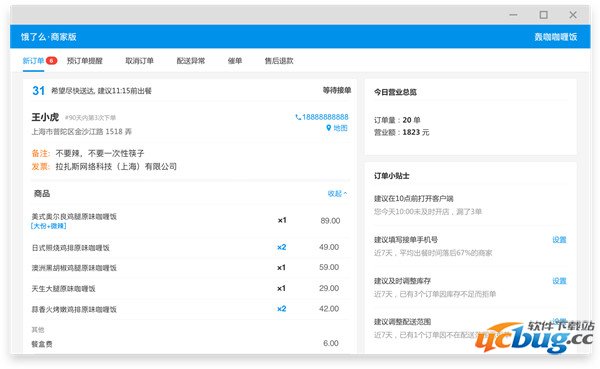
Task: Click the 饿了么·商家版 title
Action: click(49, 37)
